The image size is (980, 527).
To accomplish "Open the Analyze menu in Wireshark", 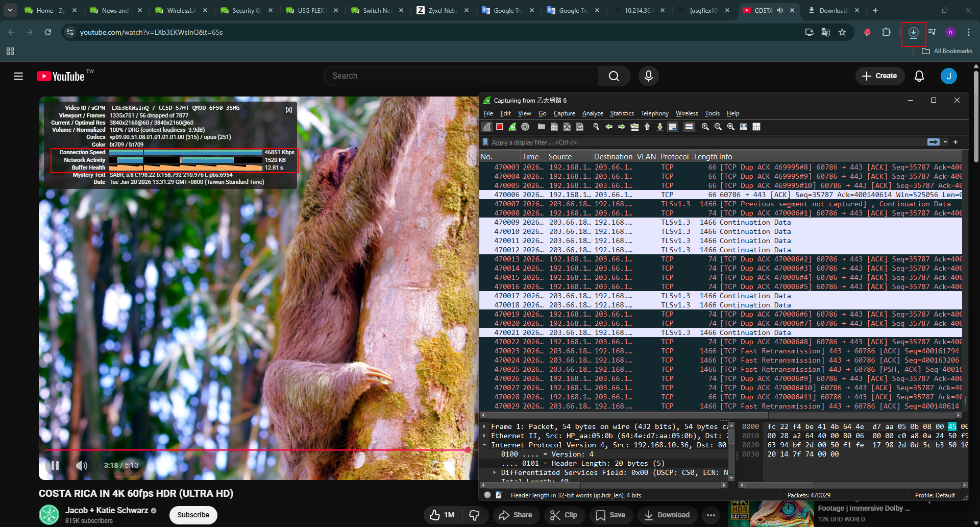I will [592, 113].
